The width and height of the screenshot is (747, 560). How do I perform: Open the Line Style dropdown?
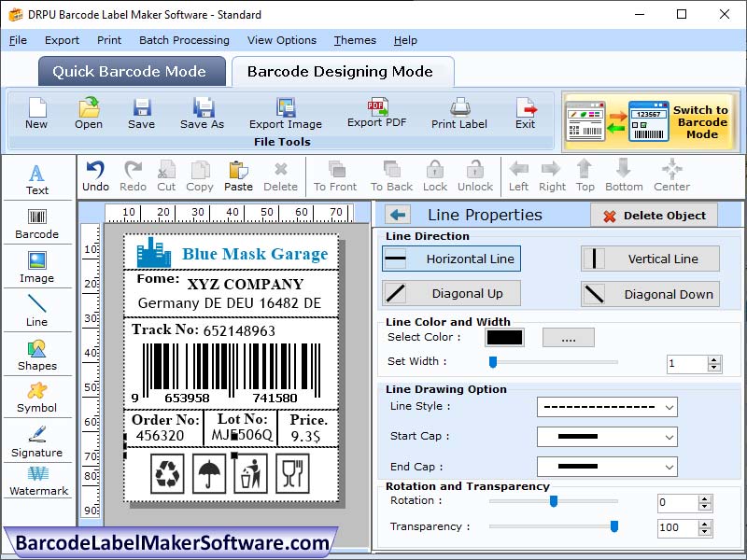[x=607, y=407]
